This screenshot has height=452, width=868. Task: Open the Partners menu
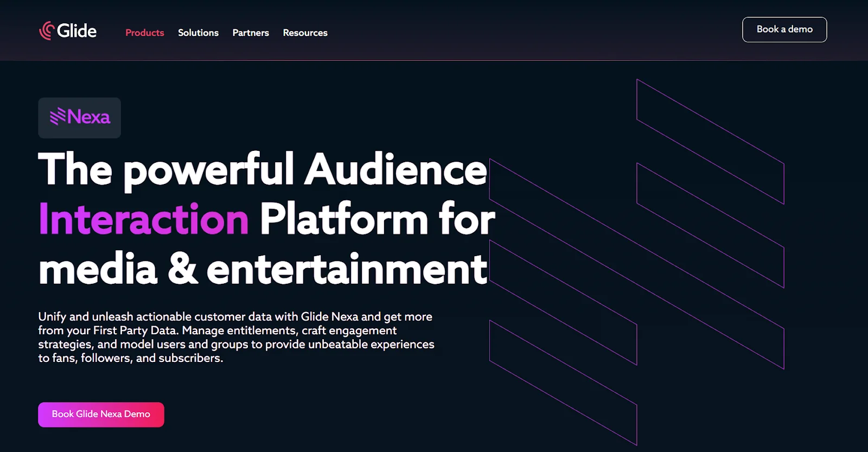click(251, 33)
